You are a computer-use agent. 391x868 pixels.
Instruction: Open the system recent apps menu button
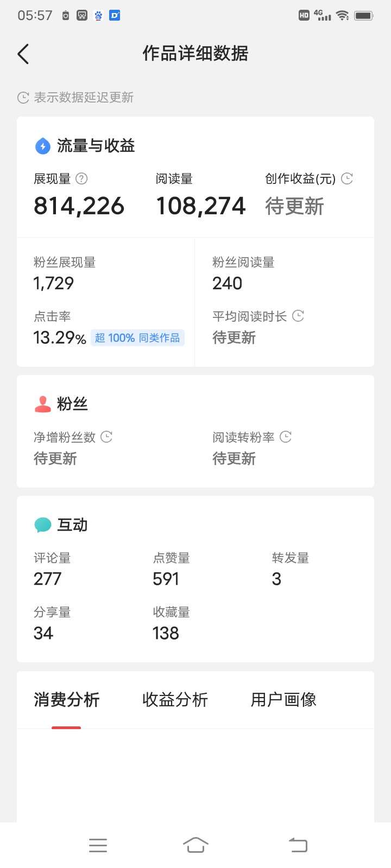point(98,845)
